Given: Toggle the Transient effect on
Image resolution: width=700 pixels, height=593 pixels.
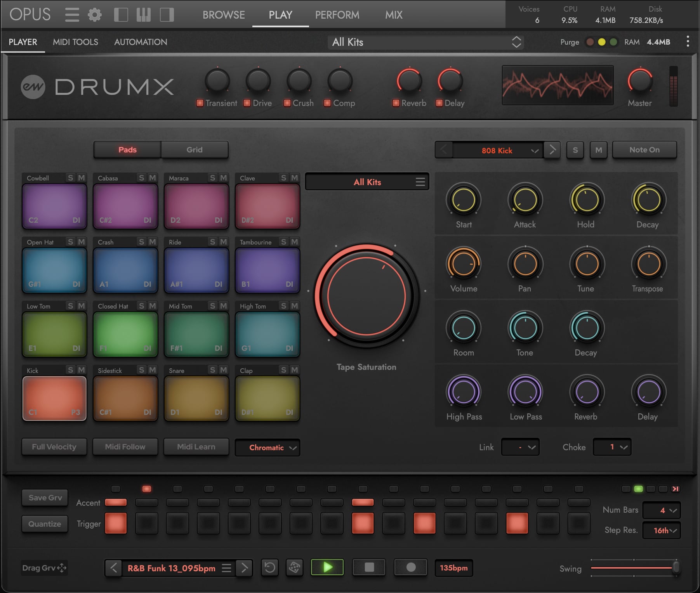Looking at the screenshot, I should (x=200, y=103).
